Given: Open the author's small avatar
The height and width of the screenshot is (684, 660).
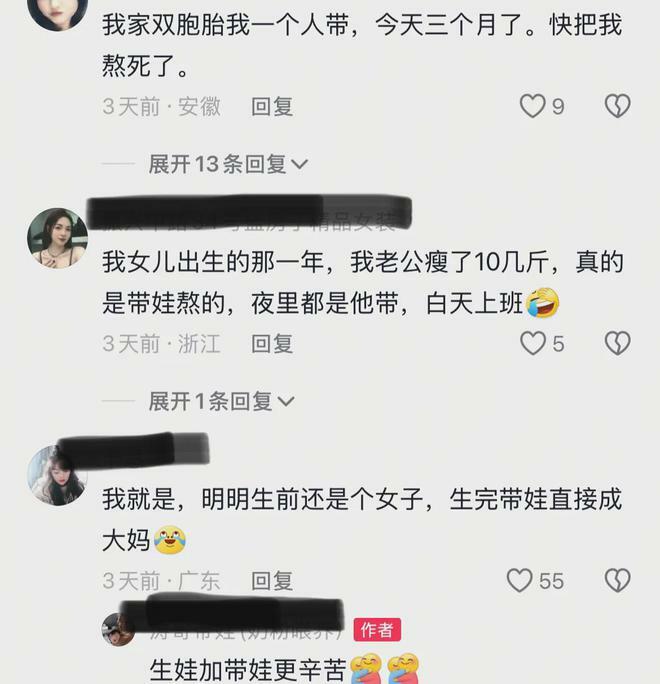Looking at the screenshot, I should (118, 629).
